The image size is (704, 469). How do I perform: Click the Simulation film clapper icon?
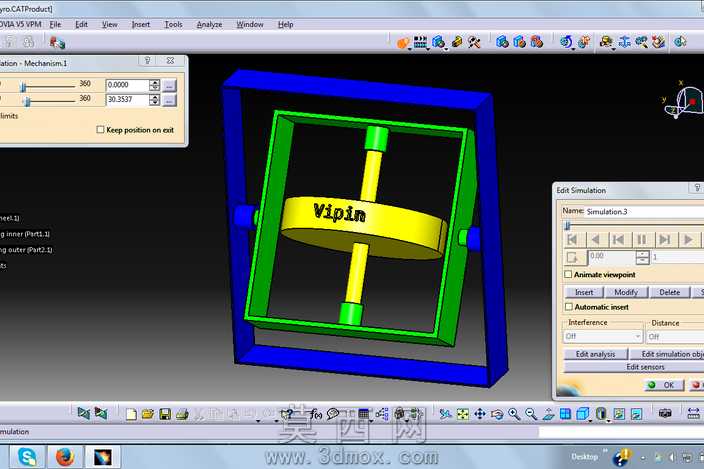coord(421,42)
